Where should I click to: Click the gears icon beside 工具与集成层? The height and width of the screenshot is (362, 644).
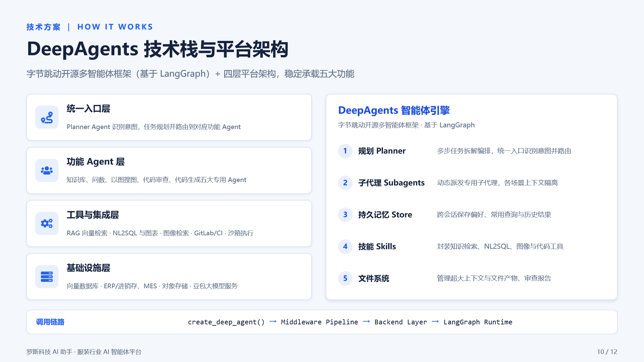tap(47, 223)
